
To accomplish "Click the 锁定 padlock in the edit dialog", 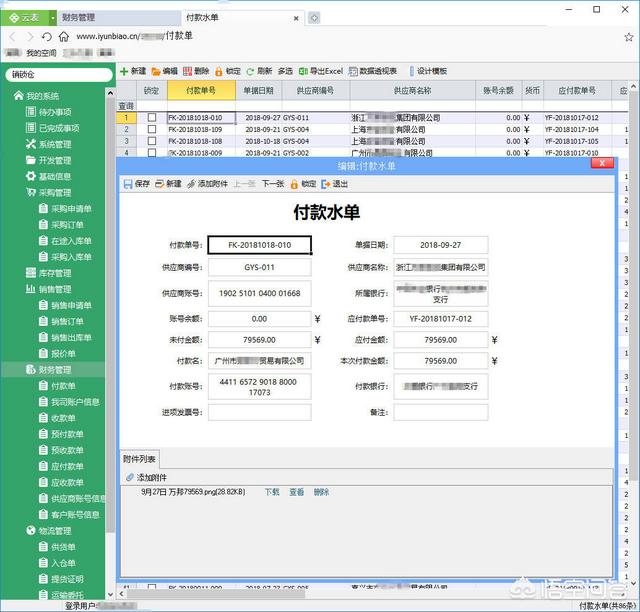I will point(294,184).
